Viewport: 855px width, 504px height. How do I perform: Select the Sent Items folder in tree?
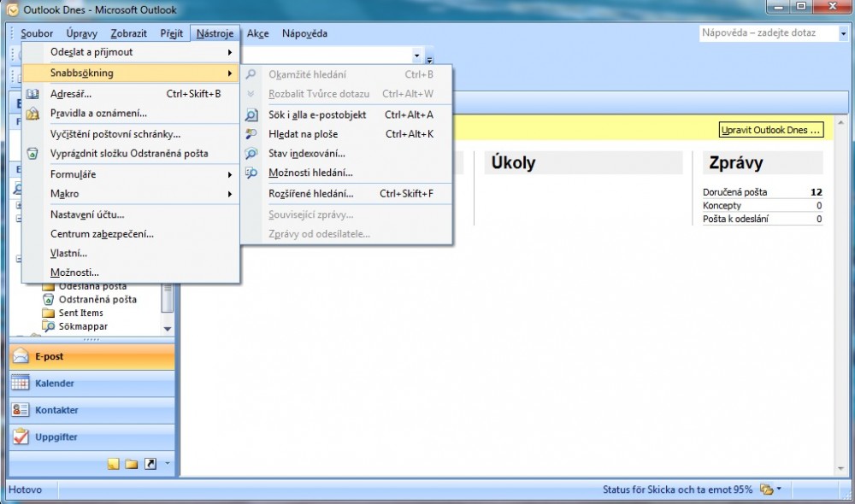[80, 314]
